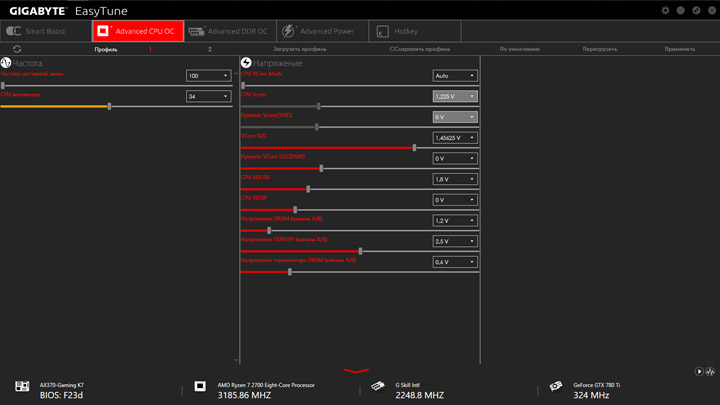Open the Smart Boost tab

(46, 31)
